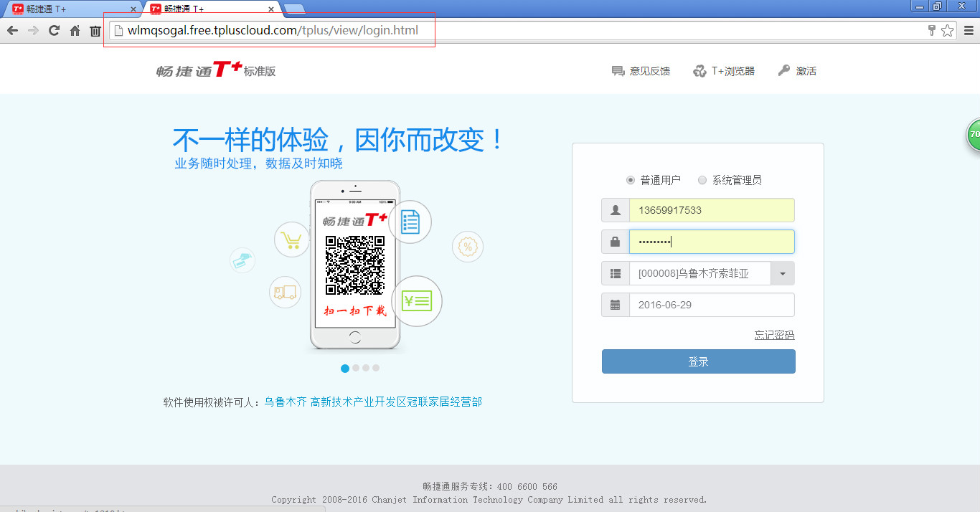Click the user icon beside username field
This screenshot has width=980, height=512.
pos(616,210)
